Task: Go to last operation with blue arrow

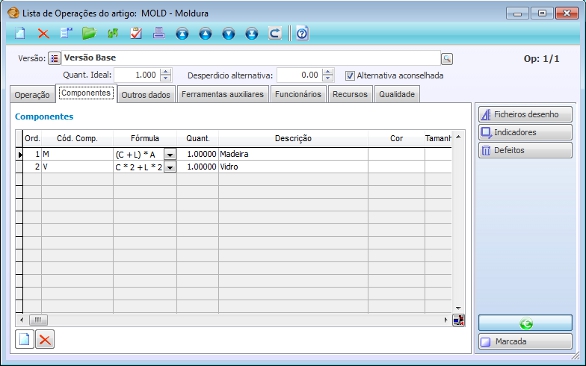Action: pyautogui.click(x=252, y=34)
